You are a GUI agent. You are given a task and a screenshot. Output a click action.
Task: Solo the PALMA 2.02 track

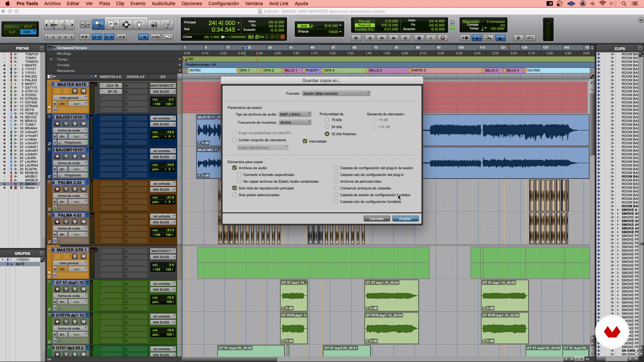pos(75,189)
